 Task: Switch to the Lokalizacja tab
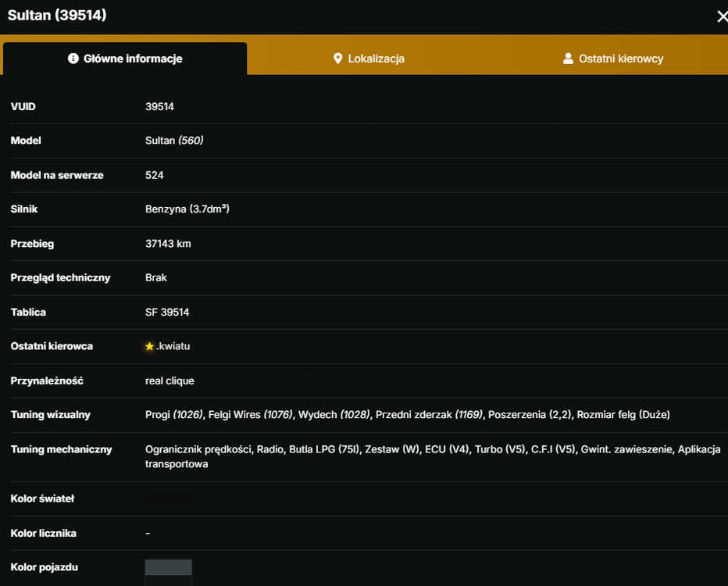(369, 59)
